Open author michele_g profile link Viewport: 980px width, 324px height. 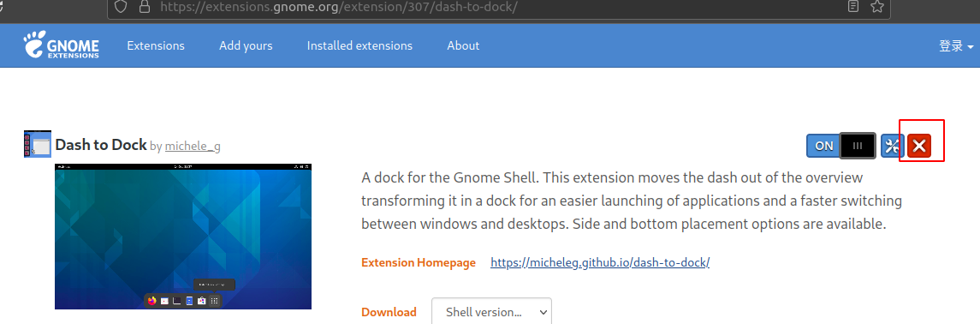click(x=193, y=147)
